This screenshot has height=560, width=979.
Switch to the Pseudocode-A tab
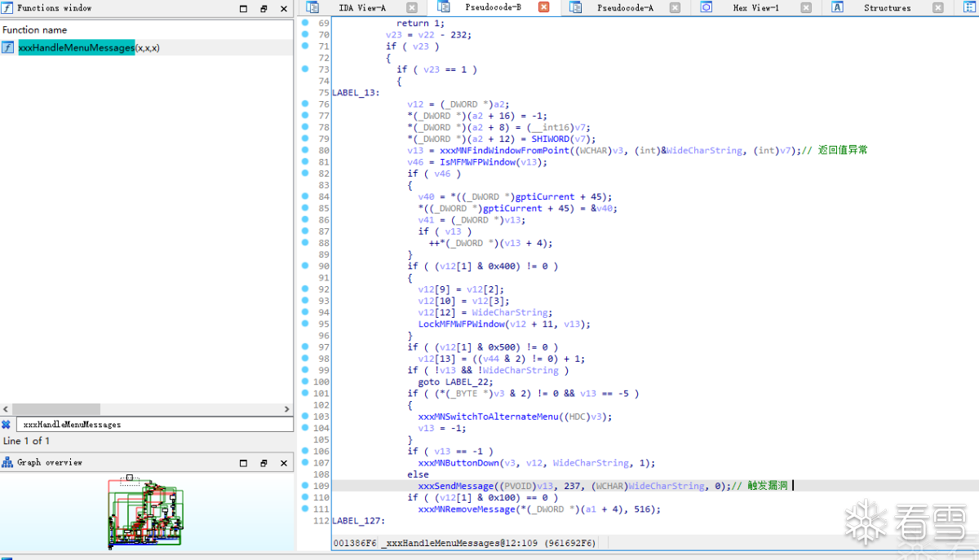(625, 7)
